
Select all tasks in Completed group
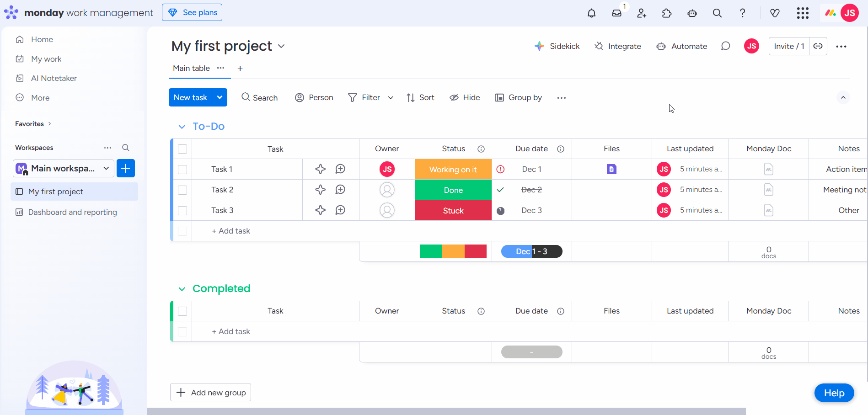tap(182, 311)
